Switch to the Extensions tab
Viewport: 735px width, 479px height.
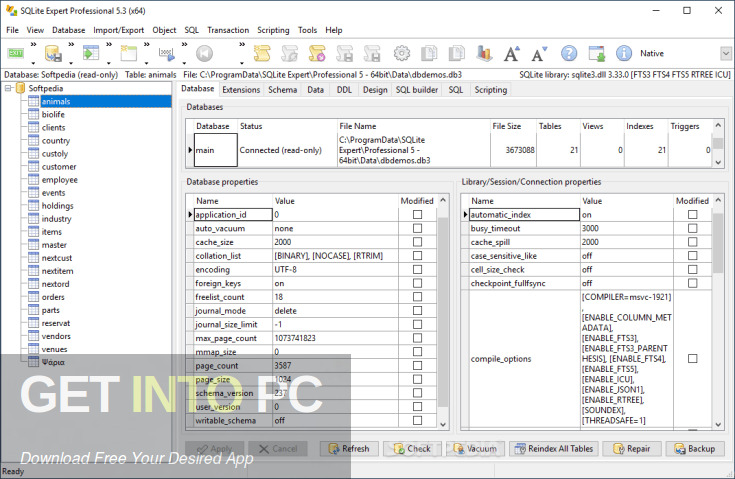click(x=241, y=90)
